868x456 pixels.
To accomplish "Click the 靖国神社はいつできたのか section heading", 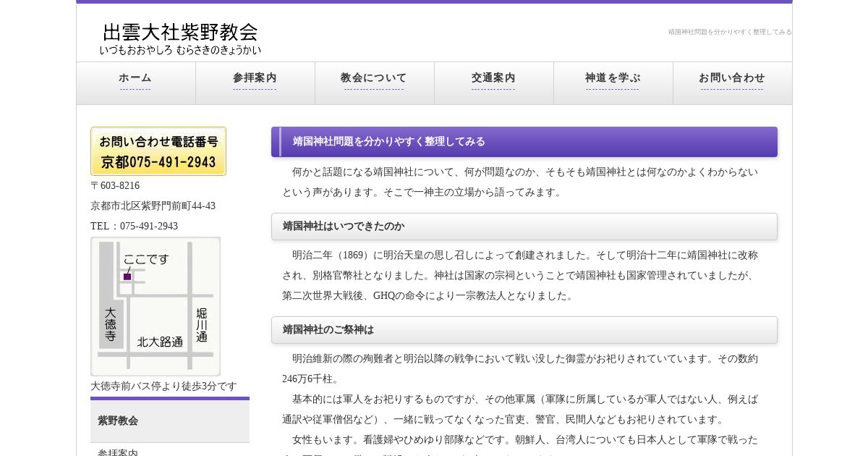I will pos(524,227).
